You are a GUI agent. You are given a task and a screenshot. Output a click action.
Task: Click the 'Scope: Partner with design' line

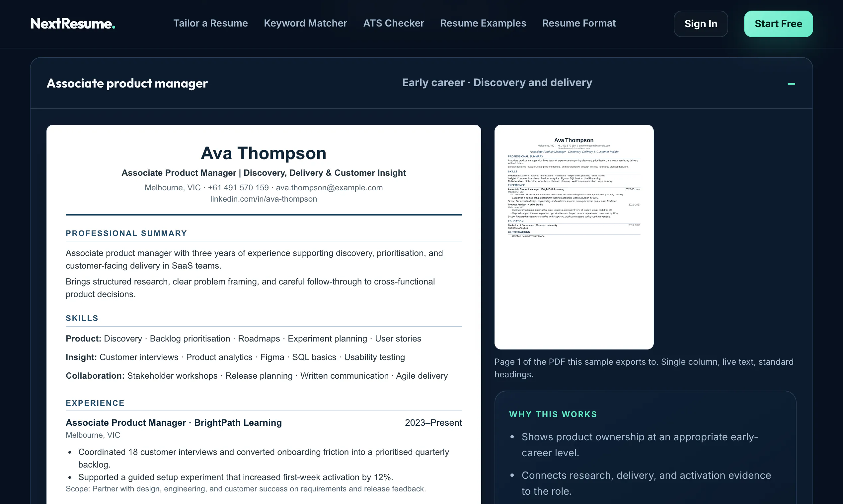click(x=246, y=489)
